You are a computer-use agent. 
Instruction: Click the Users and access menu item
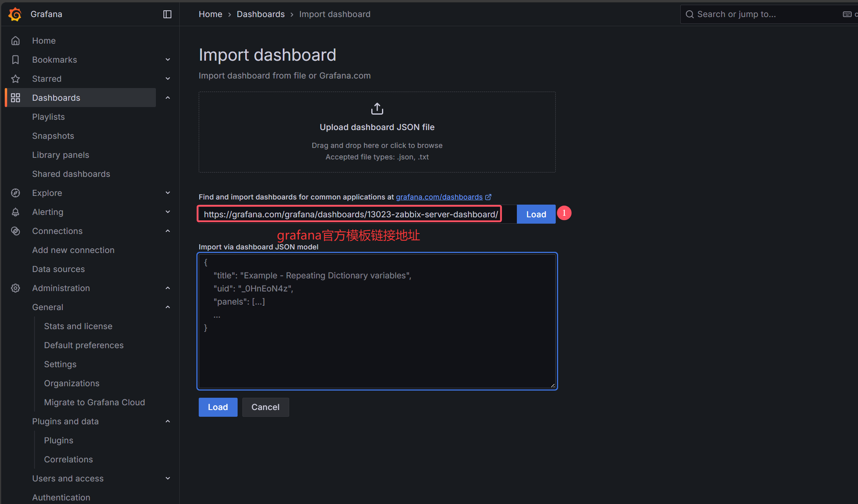click(x=68, y=479)
